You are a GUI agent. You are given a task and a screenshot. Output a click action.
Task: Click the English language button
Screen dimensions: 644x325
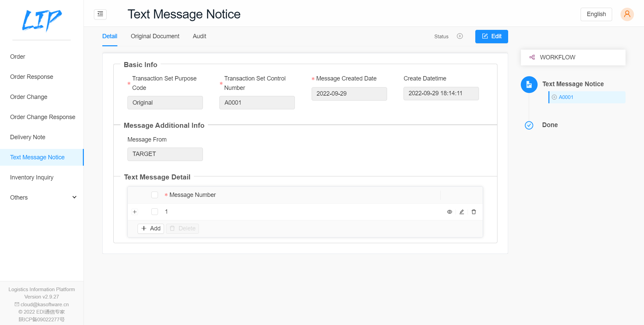[596, 14]
